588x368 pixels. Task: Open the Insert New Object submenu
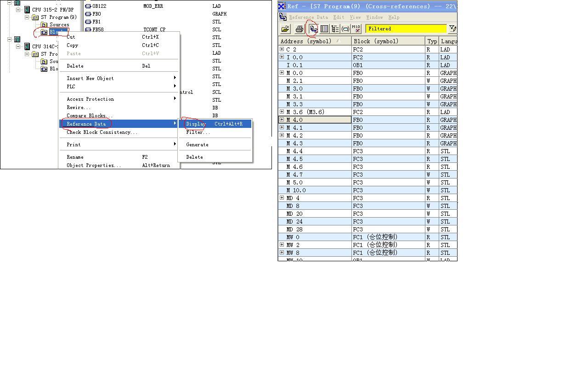pos(119,78)
